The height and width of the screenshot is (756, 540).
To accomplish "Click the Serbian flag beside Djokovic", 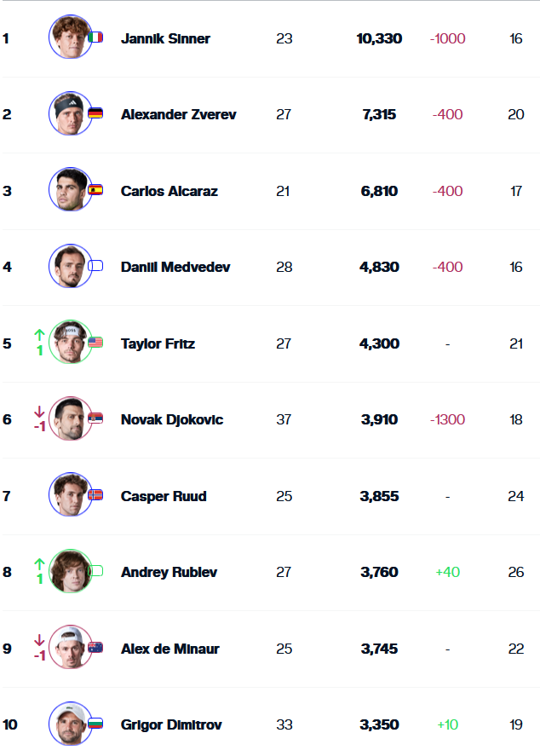I will 95,418.
